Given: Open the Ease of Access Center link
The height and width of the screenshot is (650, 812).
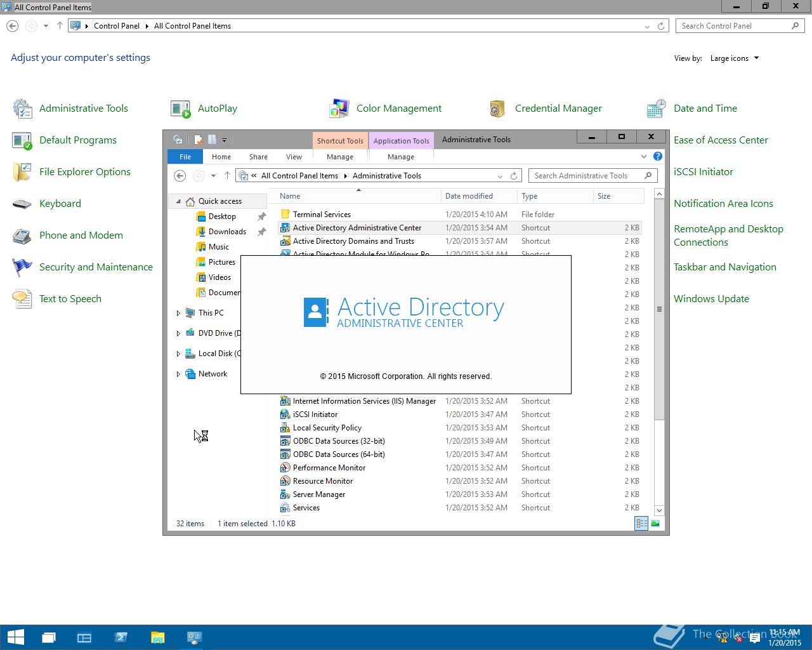Looking at the screenshot, I should [721, 140].
